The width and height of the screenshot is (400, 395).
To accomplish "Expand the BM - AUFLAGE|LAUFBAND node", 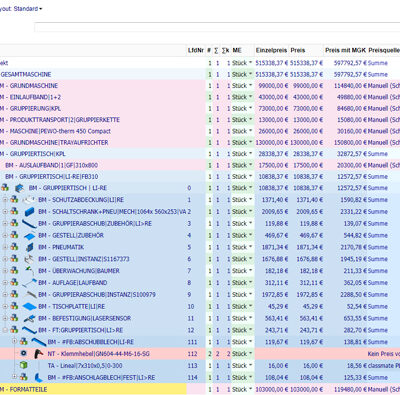I will tap(5, 283).
